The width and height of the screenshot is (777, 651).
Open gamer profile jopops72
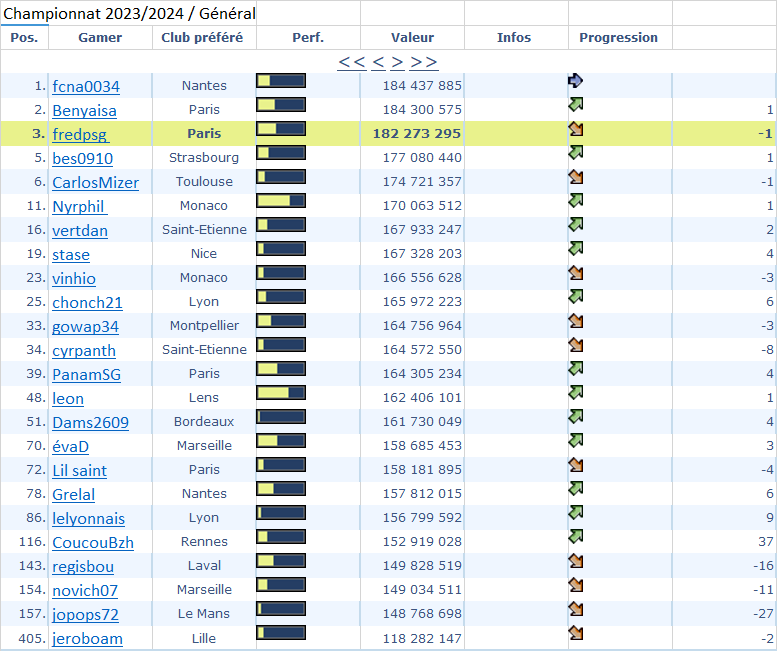coord(86,615)
